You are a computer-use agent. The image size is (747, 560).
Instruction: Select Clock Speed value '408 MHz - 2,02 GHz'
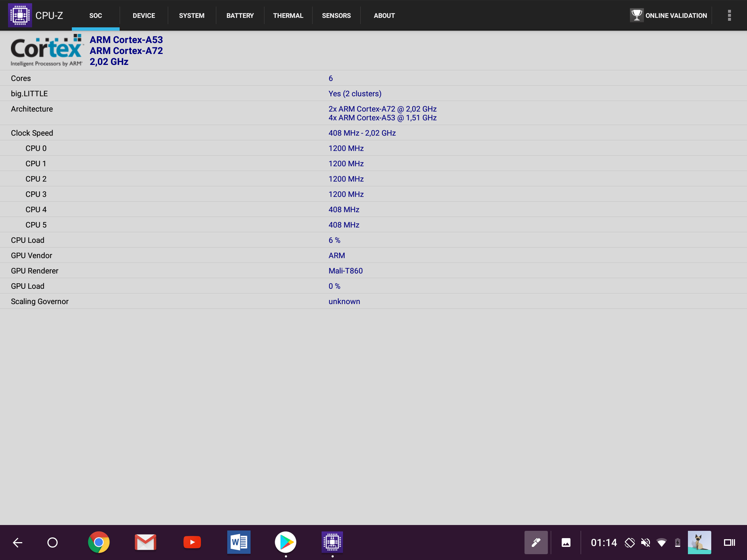(x=362, y=133)
